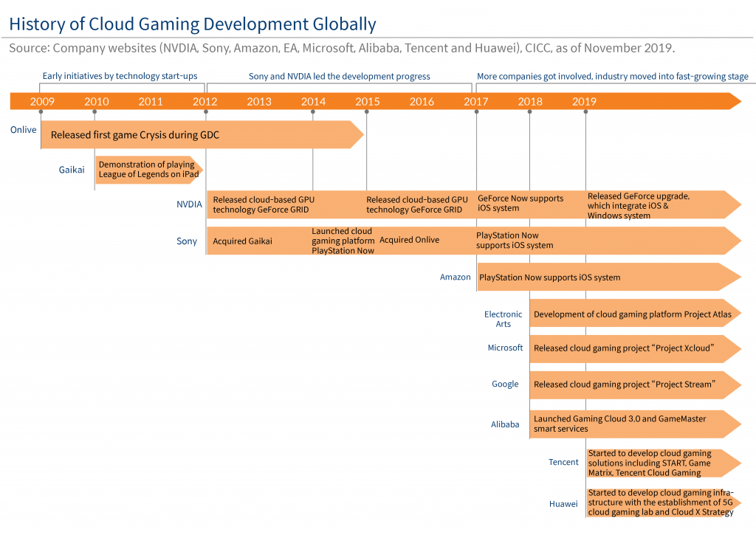Image resolution: width=756 pixels, height=538 pixels.
Task: Select the "Huawei" company label
Action: tap(563, 504)
